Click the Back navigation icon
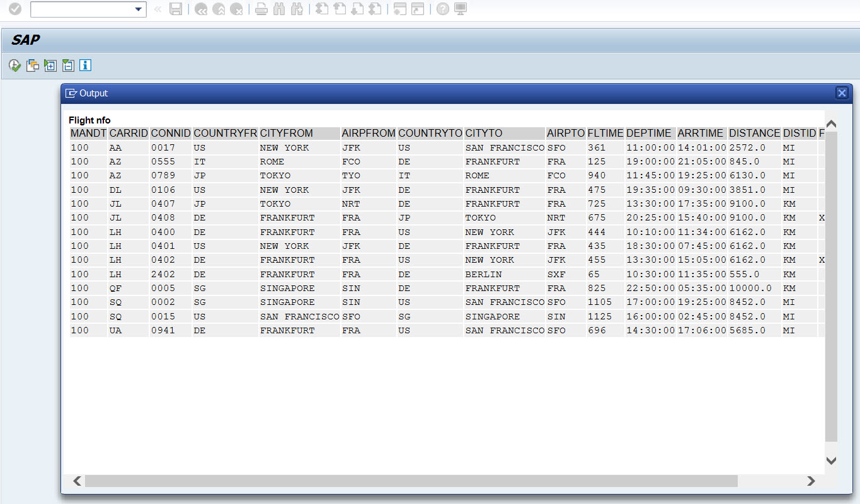Screen dimensions: 860x504 201,9
